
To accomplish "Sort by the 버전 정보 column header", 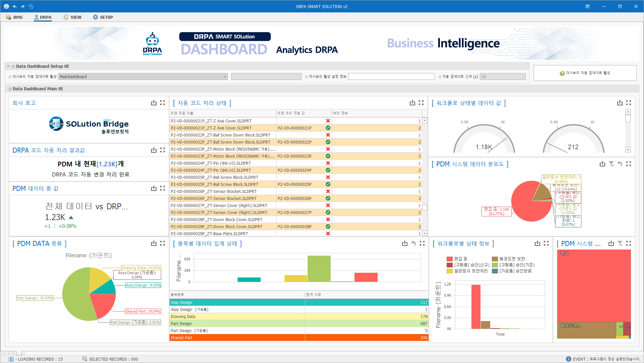I will click(377, 113).
